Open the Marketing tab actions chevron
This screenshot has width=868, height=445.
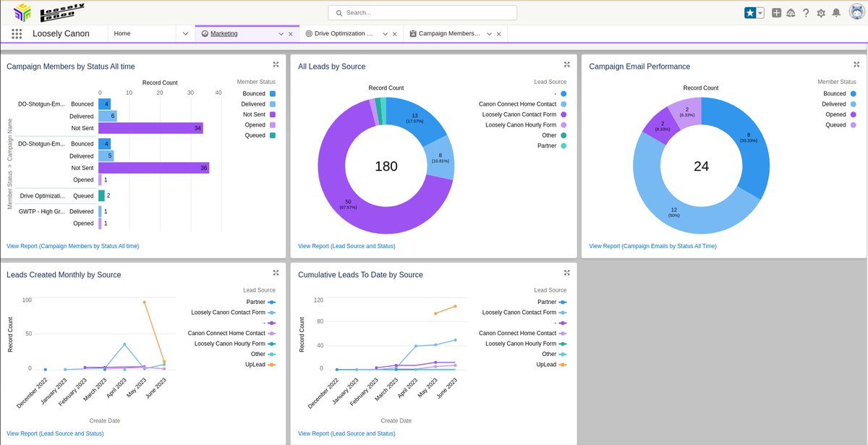tap(281, 33)
